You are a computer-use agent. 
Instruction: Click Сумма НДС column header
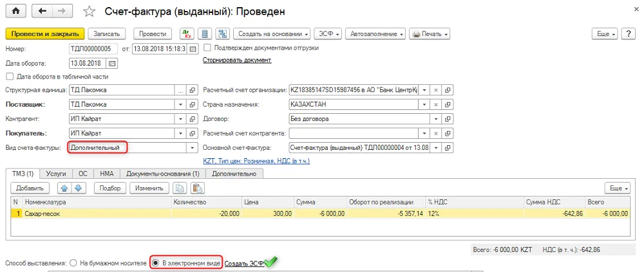coord(555,203)
